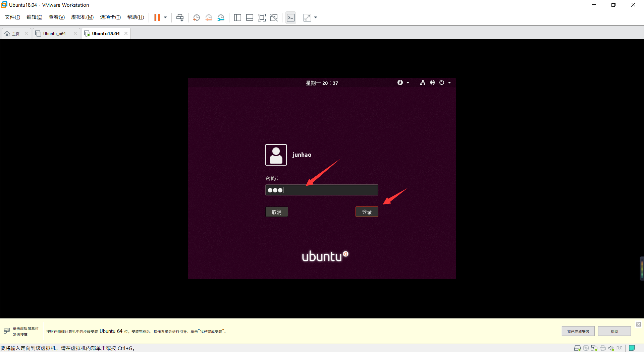Viewport: 644px width, 352px height.
Task: Click the clock 星期一 20:37 in top bar
Action: 322,83
